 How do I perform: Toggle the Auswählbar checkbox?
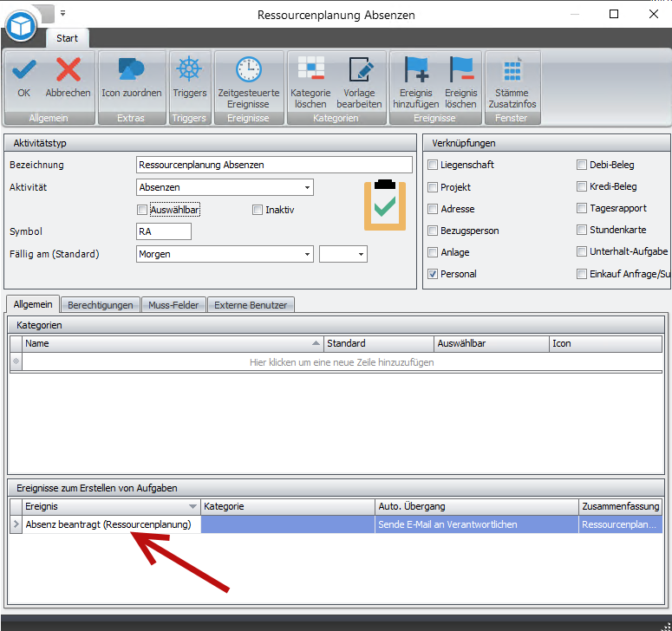click(142, 210)
